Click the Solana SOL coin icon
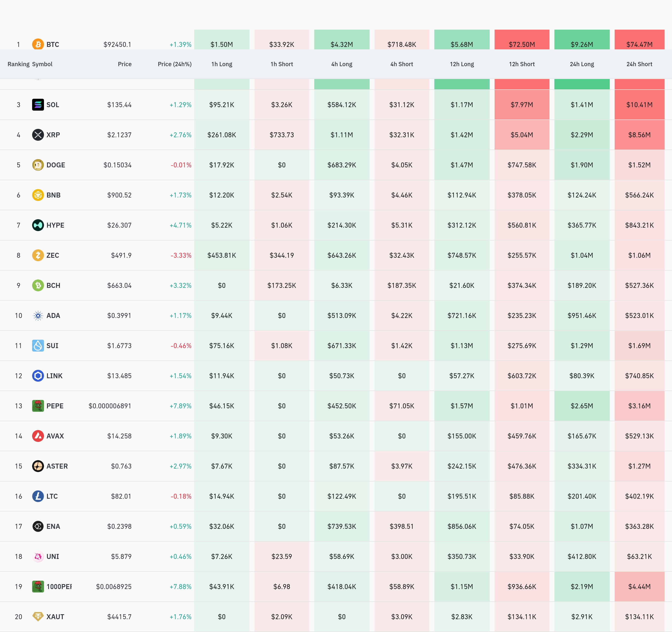Screen dimensions: 672x632 point(38,105)
